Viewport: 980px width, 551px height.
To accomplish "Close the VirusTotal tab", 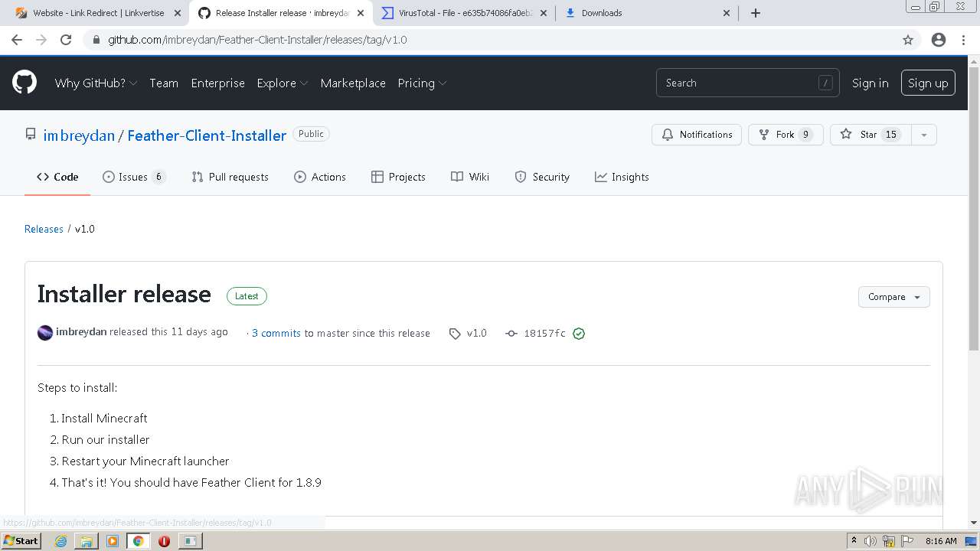I will tap(543, 13).
